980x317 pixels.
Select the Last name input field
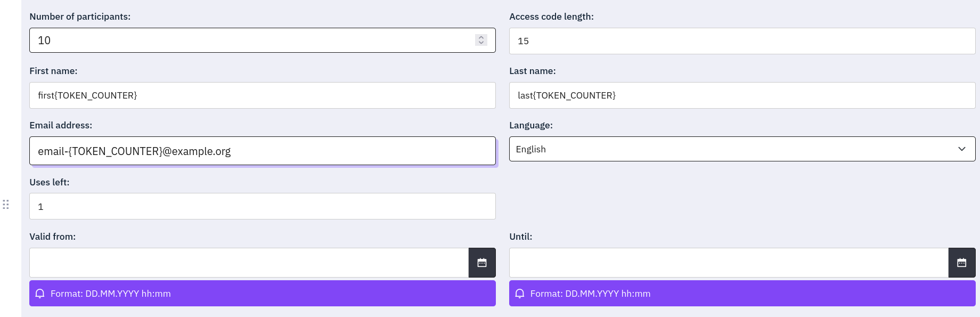[742, 95]
